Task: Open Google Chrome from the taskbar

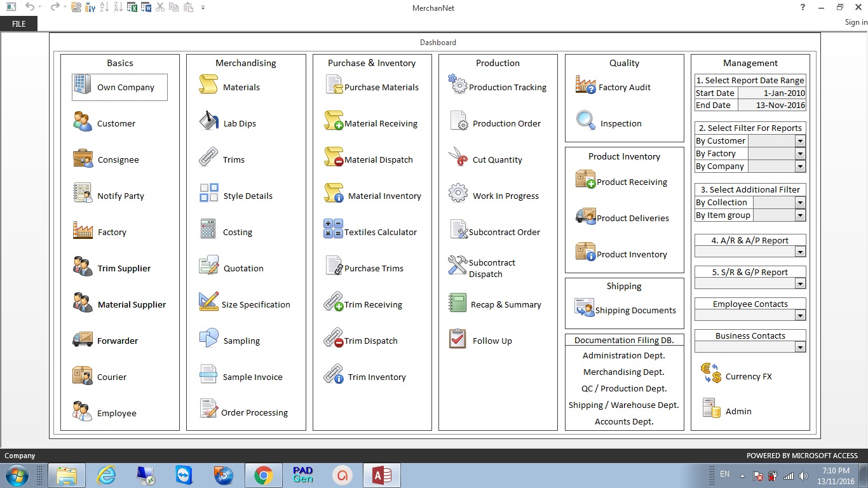Action: pos(263,475)
